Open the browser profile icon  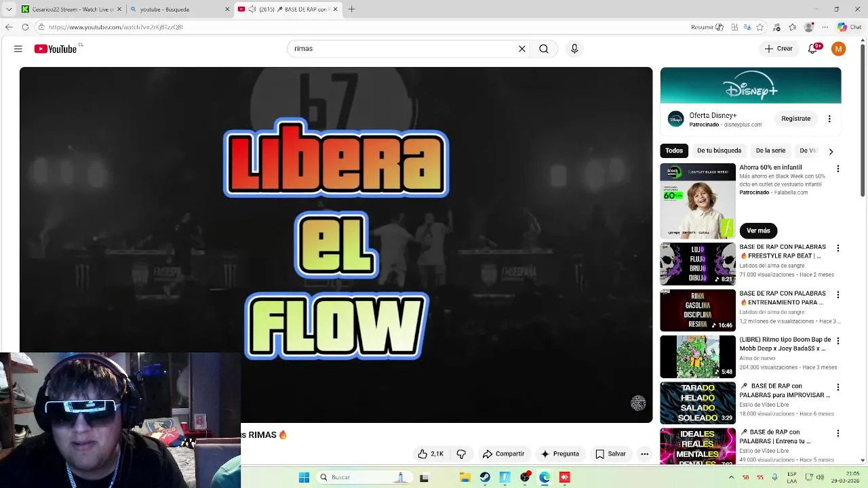809,27
